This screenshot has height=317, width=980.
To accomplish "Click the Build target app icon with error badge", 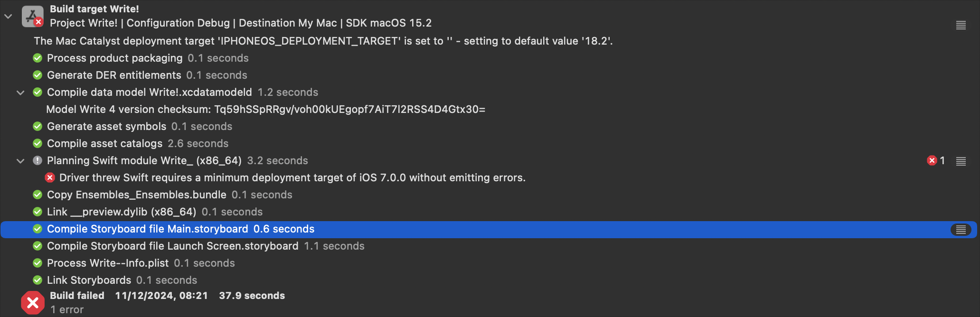I will 32,16.
